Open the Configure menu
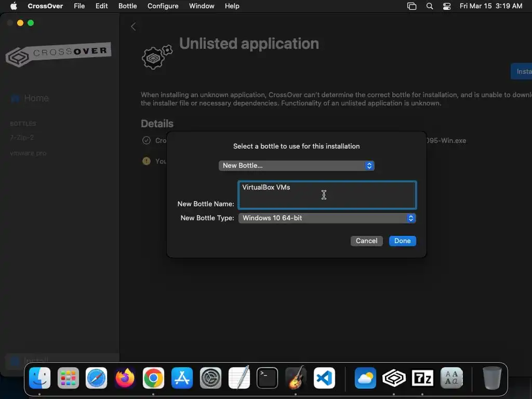Image resolution: width=532 pixels, height=399 pixels. point(163,6)
